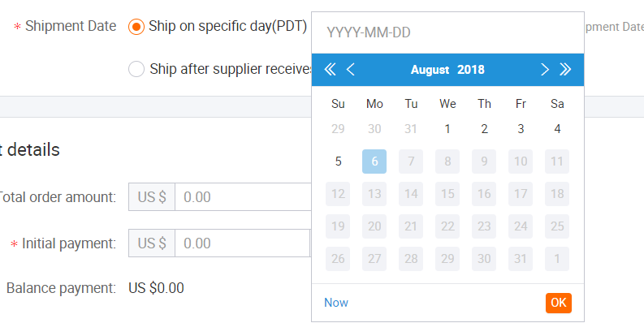This screenshot has width=644, height=323.
Task: Select Ship after supplier receives radio
Action: 136,69
